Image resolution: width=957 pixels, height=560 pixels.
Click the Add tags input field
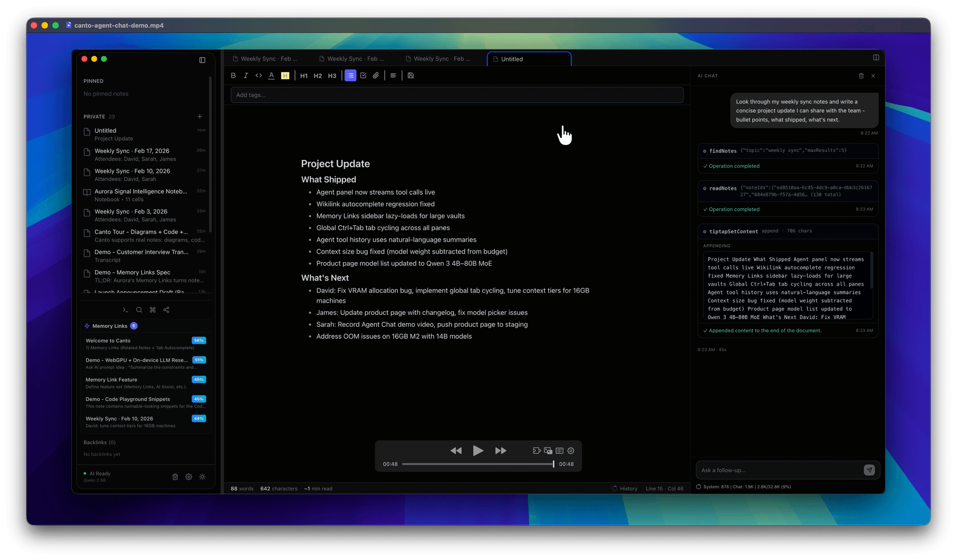pyautogui.click(x=457, y=95)
